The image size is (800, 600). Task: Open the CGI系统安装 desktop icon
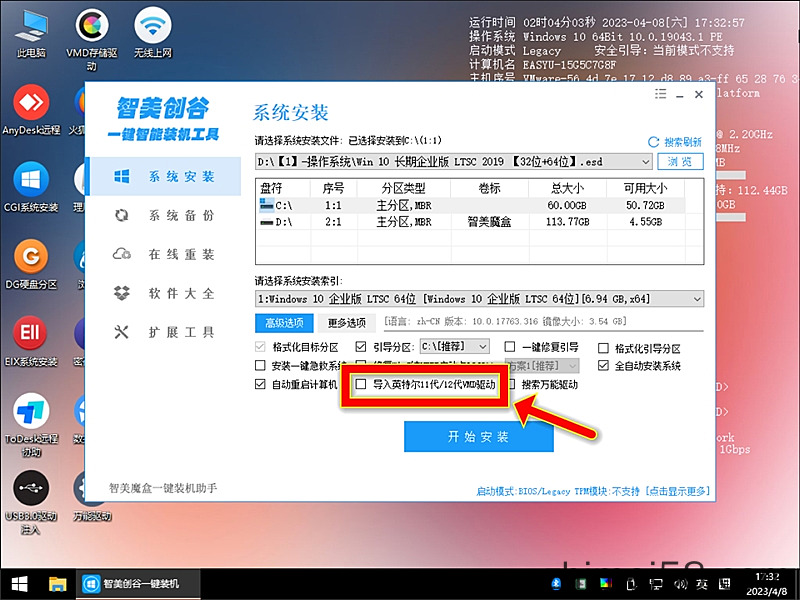tap(31, 187)
